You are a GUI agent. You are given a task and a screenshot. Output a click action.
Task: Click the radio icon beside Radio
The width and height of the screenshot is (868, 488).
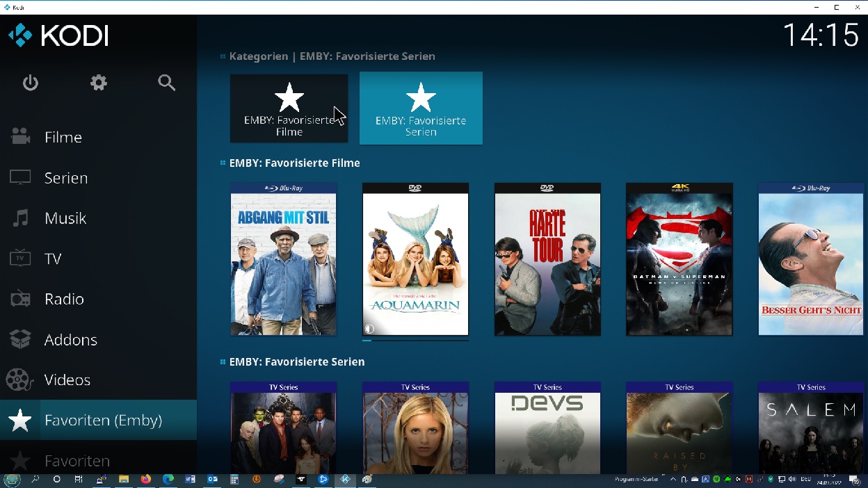click(x=20, y=299)
